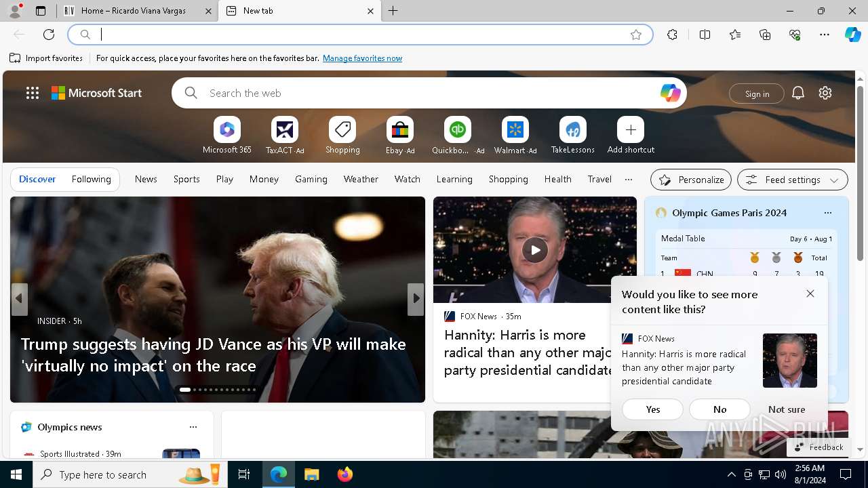Launch Firefox from the taskbar
The image size is (868, 488).
[x=345, y=474]
